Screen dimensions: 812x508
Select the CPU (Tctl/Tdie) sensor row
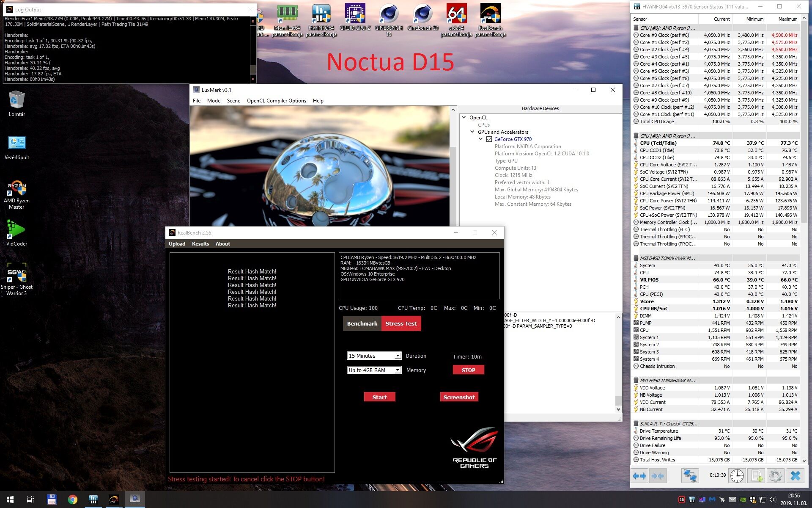716,143
